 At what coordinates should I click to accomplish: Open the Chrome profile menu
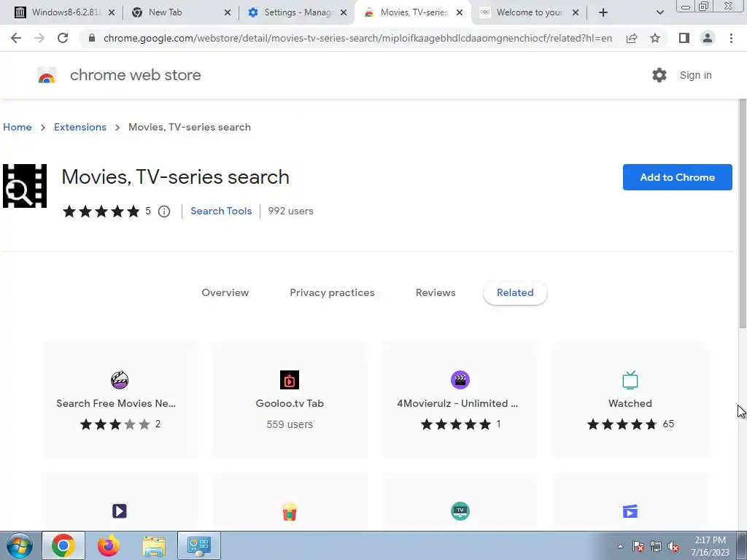tap(708, 38)
